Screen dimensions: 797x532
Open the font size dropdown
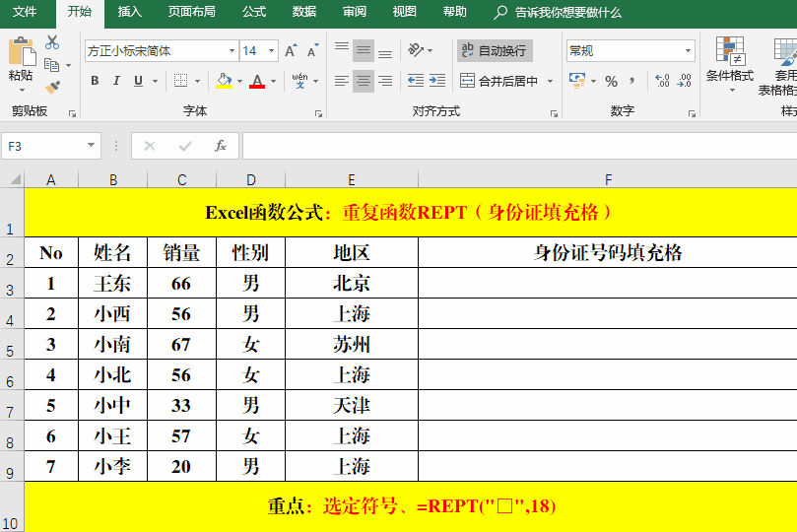272,51
